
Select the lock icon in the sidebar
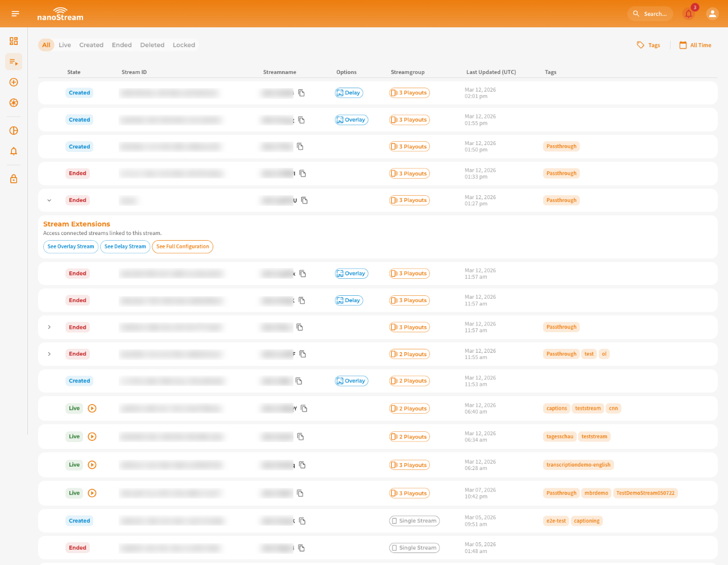point(14,179)
